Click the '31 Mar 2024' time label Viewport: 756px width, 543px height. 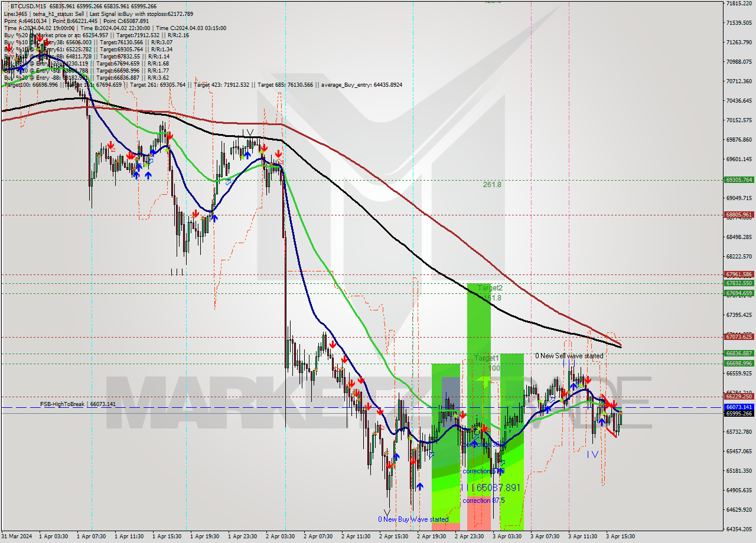tap(18, 537)
